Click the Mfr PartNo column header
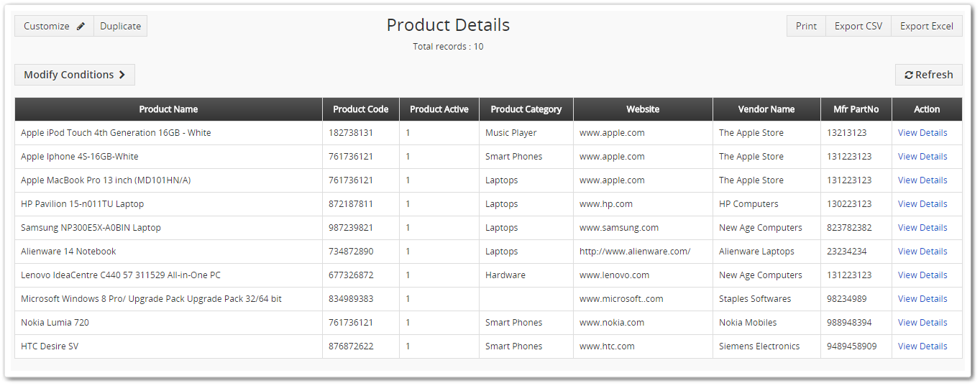Screen dimensions: 980x386 [856, 109]
